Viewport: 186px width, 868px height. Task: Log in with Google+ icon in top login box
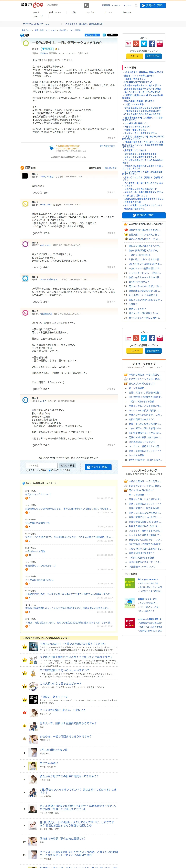click(136, 43)
